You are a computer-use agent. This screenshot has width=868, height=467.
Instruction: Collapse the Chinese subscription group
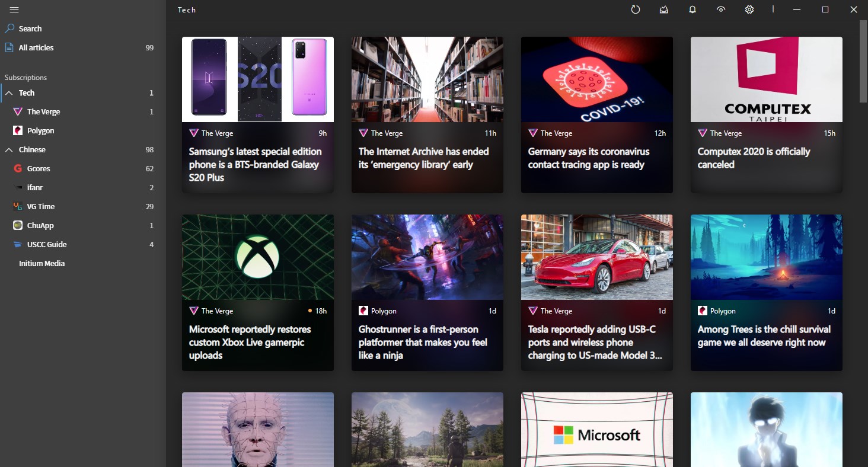click(x=8, y=149)
